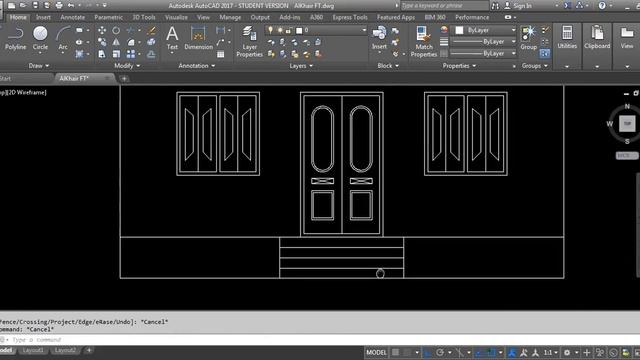This screenshot has height=360, width=640.
Task: Select the Erase tool in Modify panel
Action: tap(151, 31)
